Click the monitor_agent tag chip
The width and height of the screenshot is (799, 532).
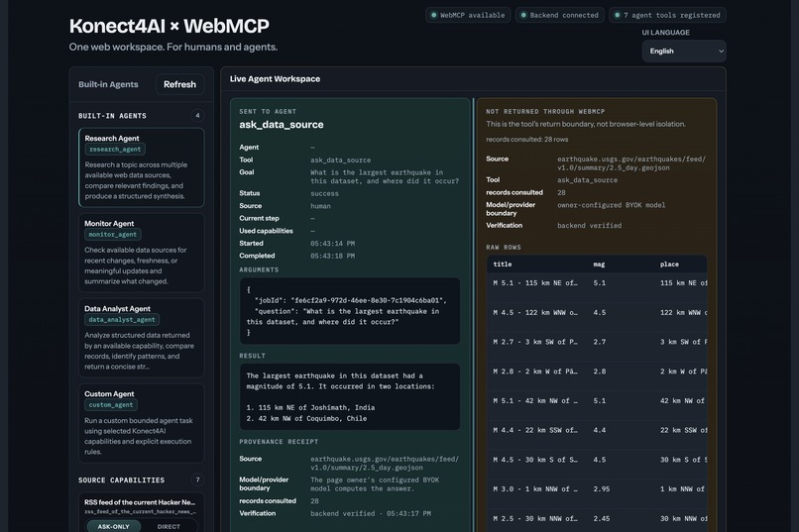click(x=113, y=234)
